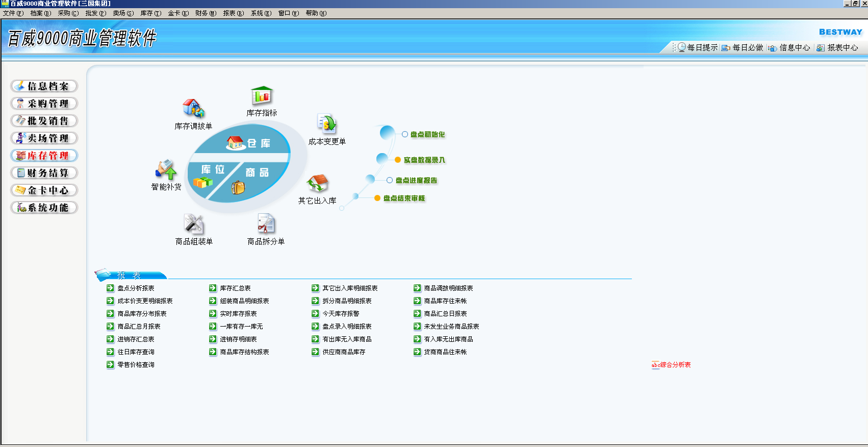This screenshot has height=447, width=868.
Task: Open the 进销存汇总表 report
Action: click(136, 339)
